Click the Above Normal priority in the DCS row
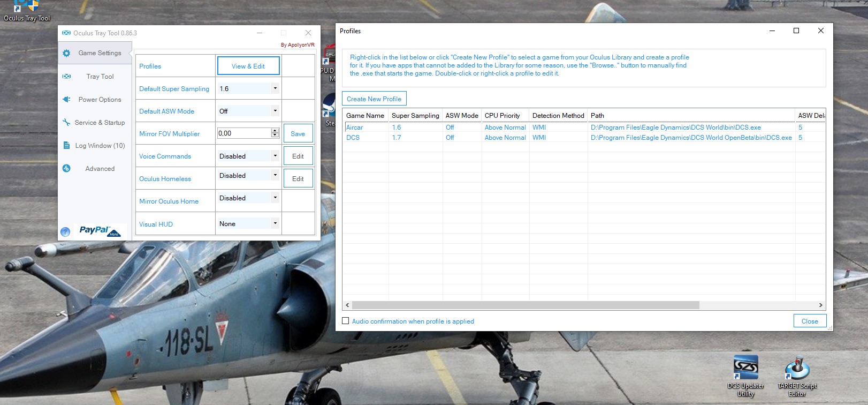The image size is (868, 405). coord(505,138)
